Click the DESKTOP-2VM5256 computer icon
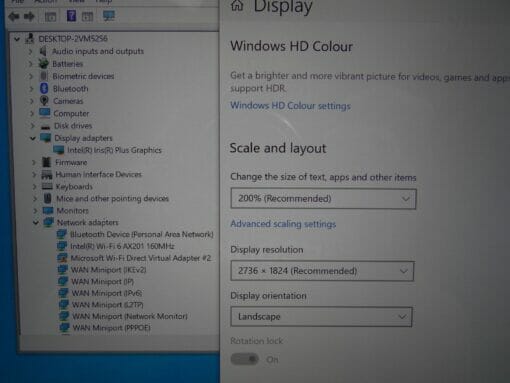The height and width of the screenshot is (383, 510). [x=30, y=39]
